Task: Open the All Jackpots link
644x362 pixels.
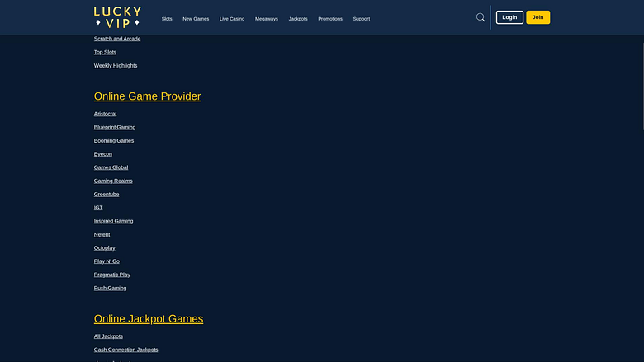Action: [108, 336]
